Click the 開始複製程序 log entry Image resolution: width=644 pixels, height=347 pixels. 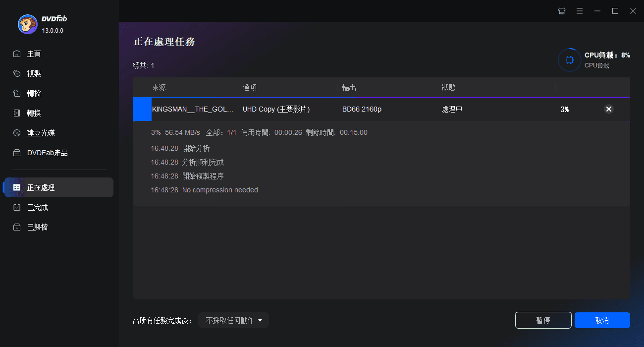tap(187, 176)
